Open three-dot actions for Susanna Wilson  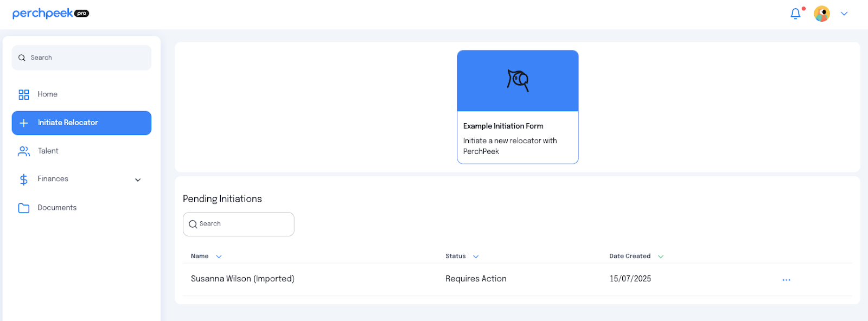(786, 280)
